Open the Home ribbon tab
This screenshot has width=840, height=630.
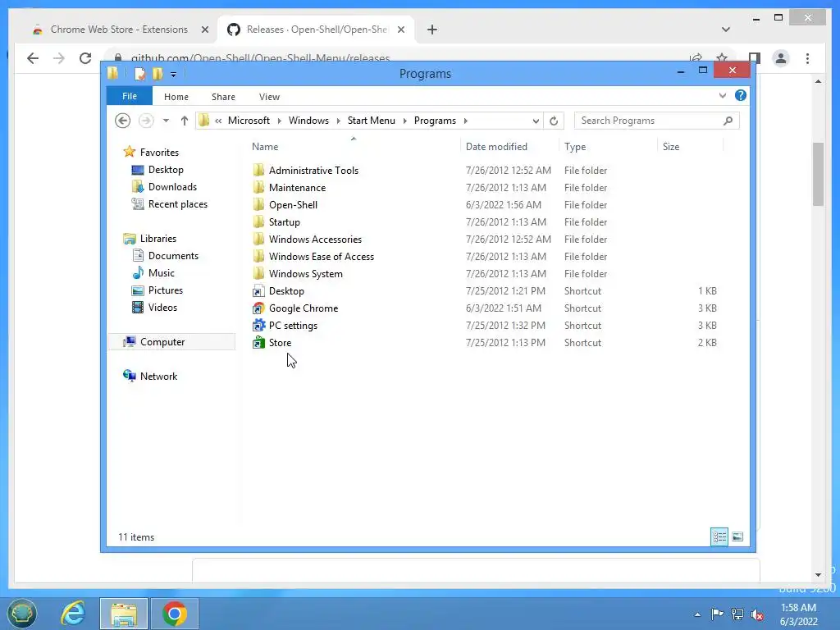tap(176, 97)
